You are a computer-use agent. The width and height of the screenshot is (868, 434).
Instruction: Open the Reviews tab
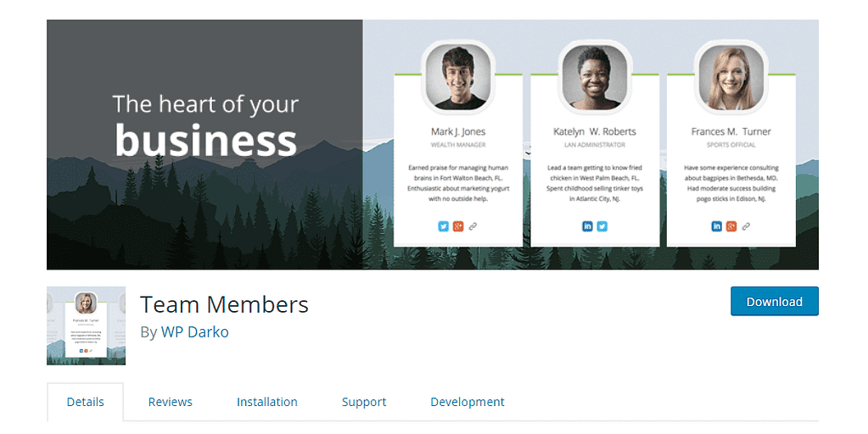point(170,402)
